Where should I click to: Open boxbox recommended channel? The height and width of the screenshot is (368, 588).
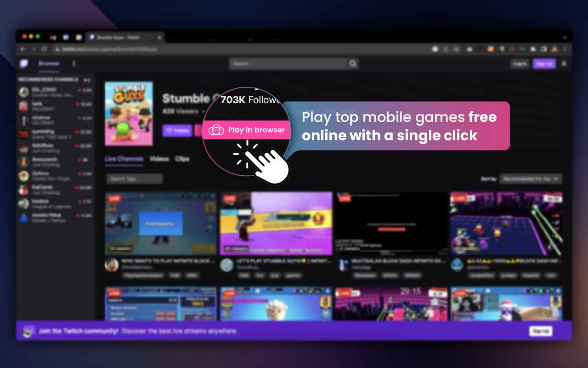pos(56,204)
